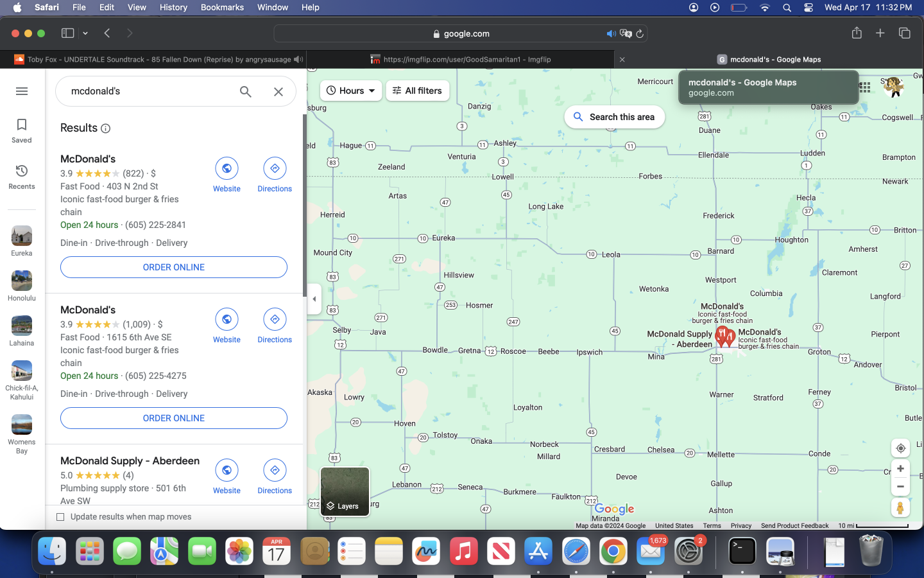Open Finder from the Dock
The height and width of the screenshot is (578, 924).
tap(52, 551)
